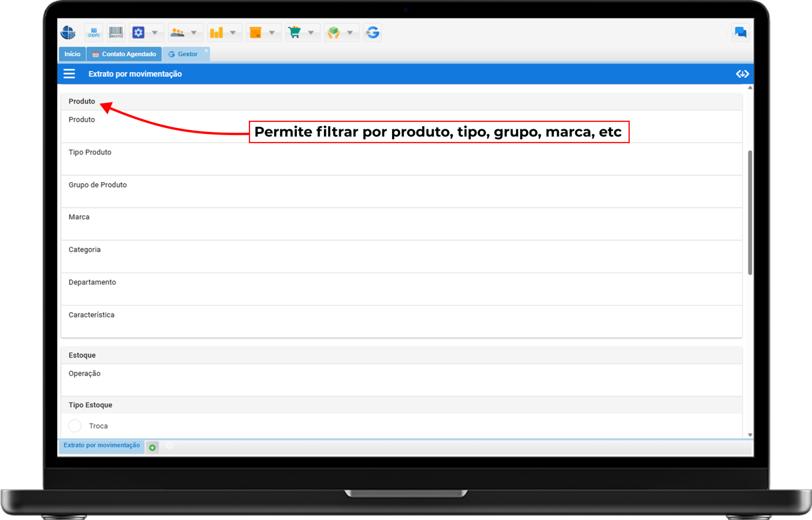Open the blue gear settings icon
Viewport: 812px width, 520px height.
(139, 32)
